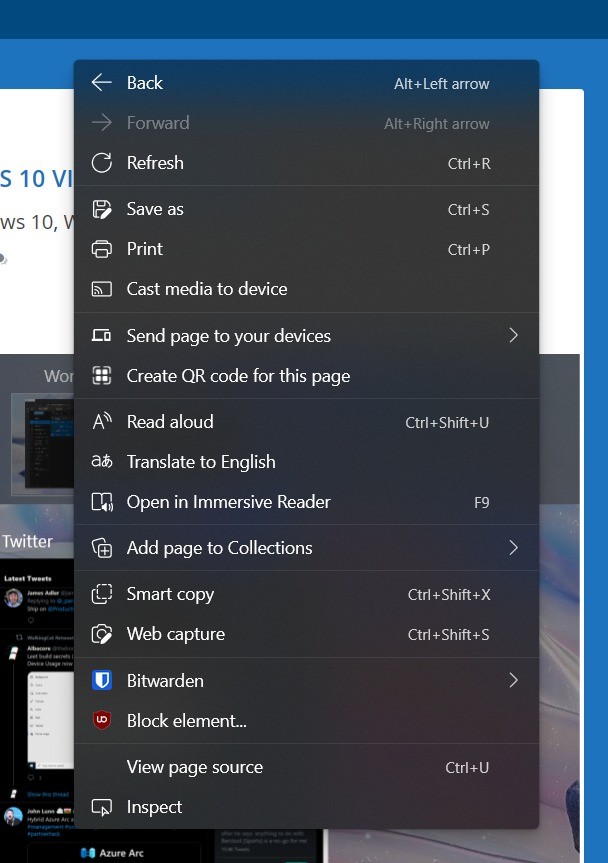The width and height of the screenshot is (608, 863).
Task: Click the Save as floppy disk icon
Action: [101, 209]
